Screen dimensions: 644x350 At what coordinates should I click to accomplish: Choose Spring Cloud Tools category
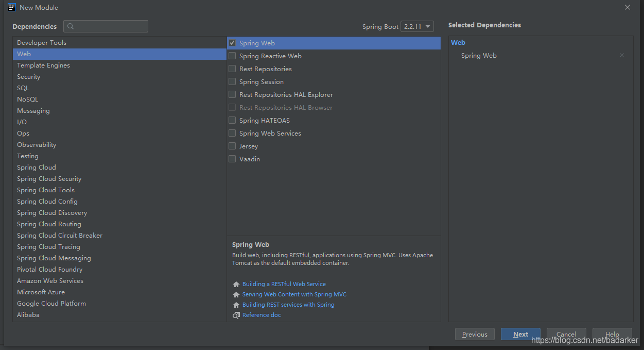[119, 190]
